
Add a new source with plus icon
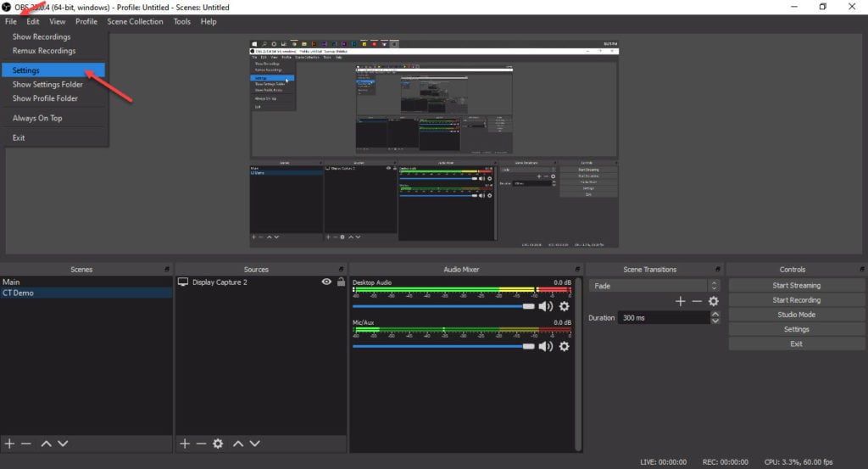point(185,444)
